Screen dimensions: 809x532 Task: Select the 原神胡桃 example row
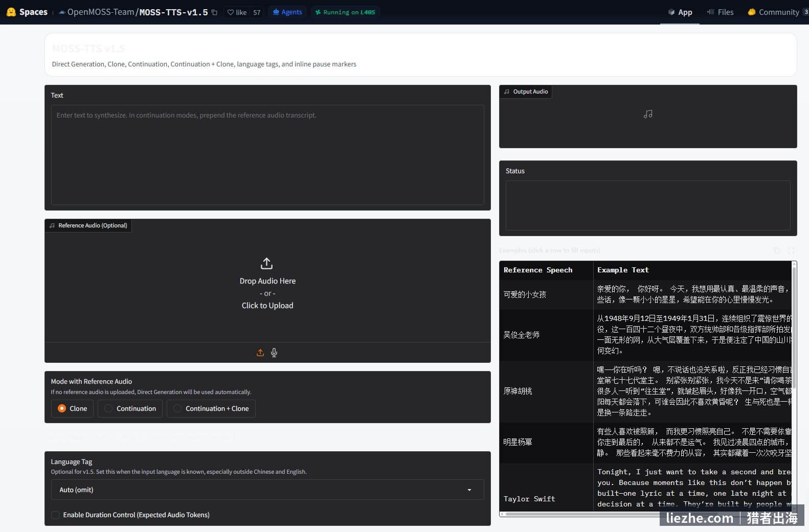(645, 391)
